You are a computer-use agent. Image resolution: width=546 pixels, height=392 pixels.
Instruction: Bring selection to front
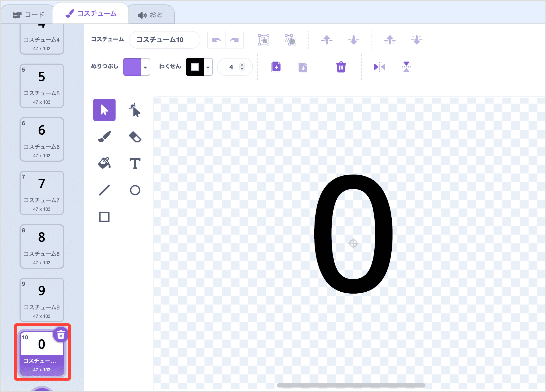(x=390, y=40)
